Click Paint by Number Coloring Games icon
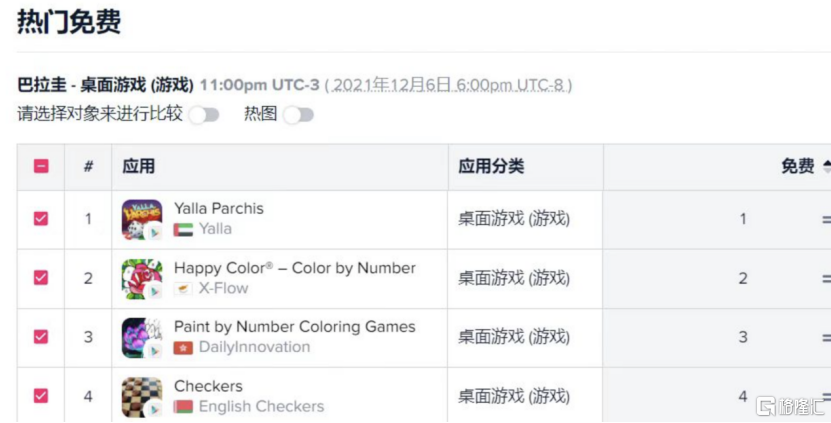The image size is (831, 423). point(141,337)
